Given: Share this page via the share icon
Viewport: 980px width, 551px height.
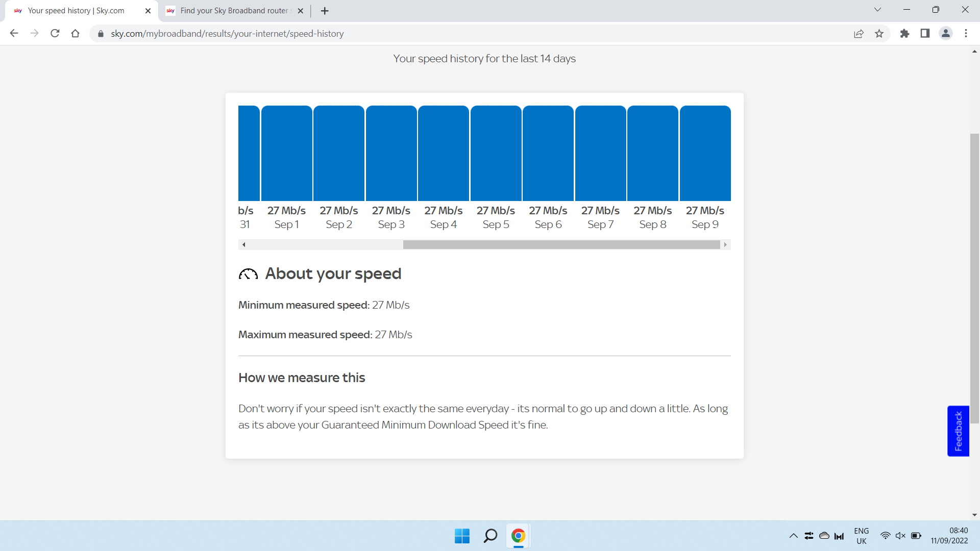Looking at the screenshot, I should pyautogui.click(x=859, y=34).
